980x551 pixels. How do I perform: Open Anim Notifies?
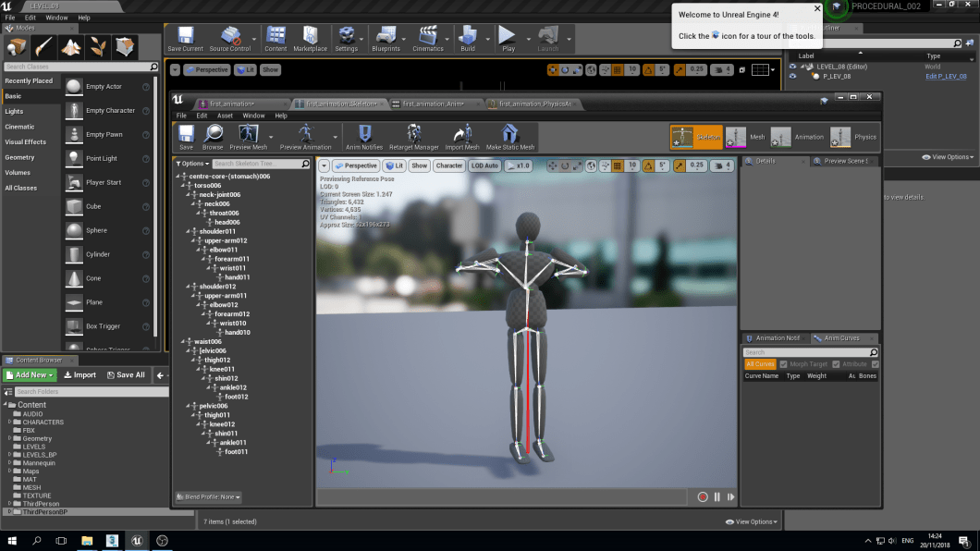coord(363,137)
